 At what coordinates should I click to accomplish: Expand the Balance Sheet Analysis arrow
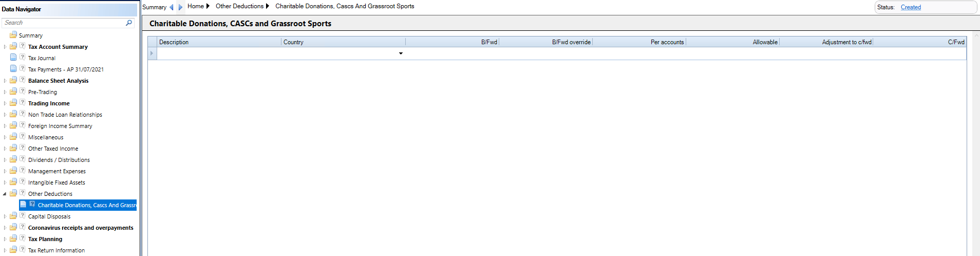coord(5,81)
